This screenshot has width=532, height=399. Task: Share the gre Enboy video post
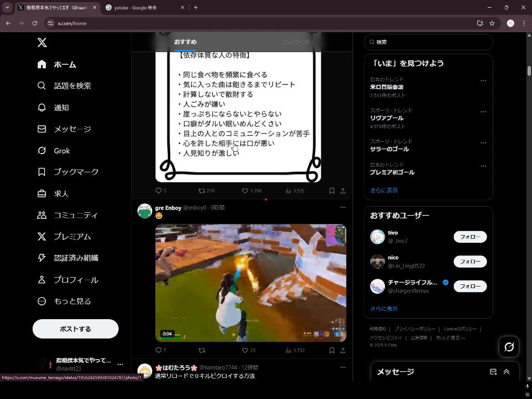[x=343, y=350]
